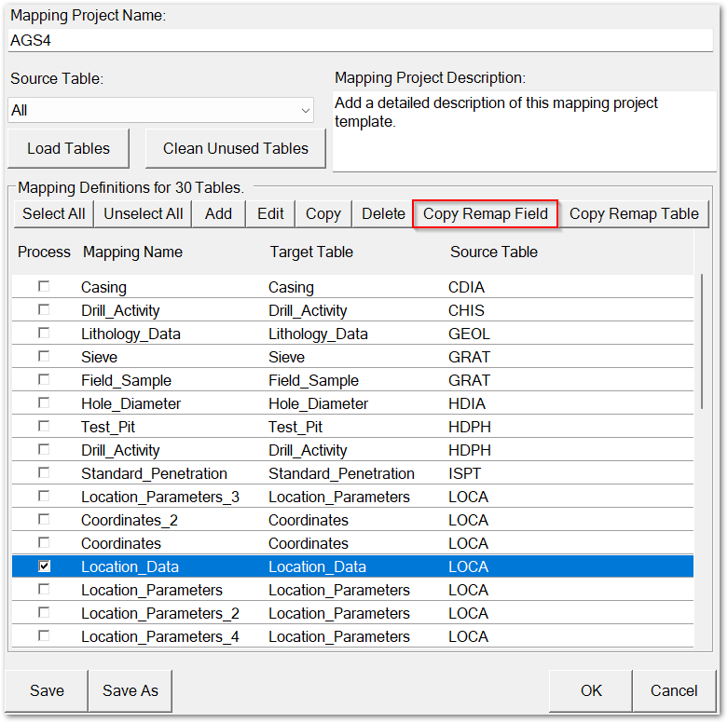The height and width of the screenshot is (723, 728).
Task: Select the Location_Parameters_2 mapping name
Action: (160, 613)
